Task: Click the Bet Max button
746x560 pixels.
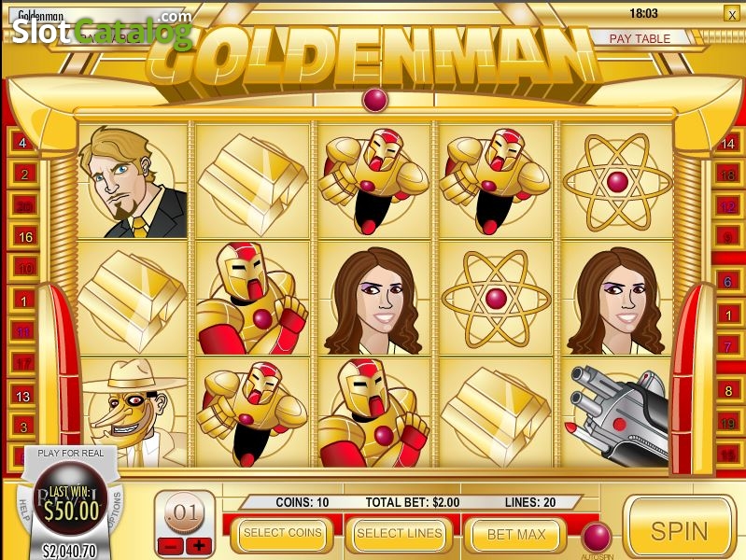Action: point(516,534)
